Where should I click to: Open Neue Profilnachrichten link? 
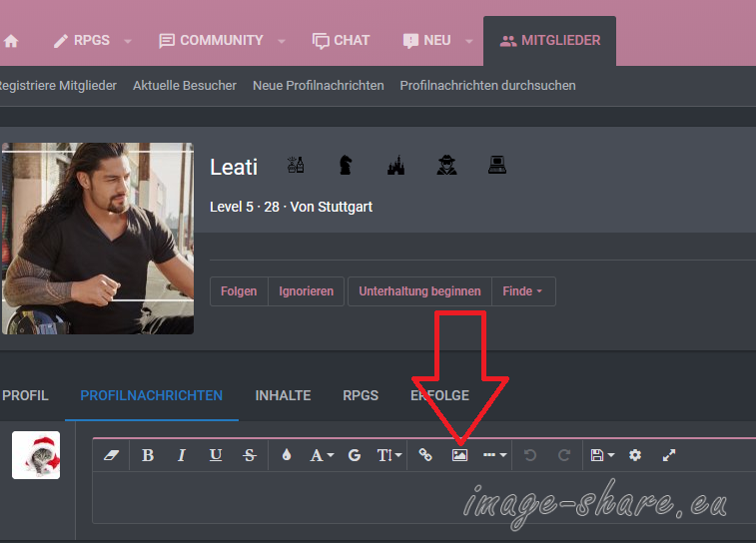click(x=319, y=86)
